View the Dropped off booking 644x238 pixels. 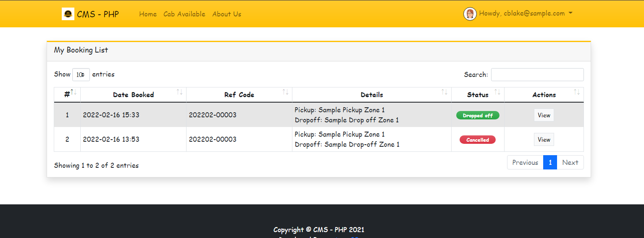click(x=544, y=115)
